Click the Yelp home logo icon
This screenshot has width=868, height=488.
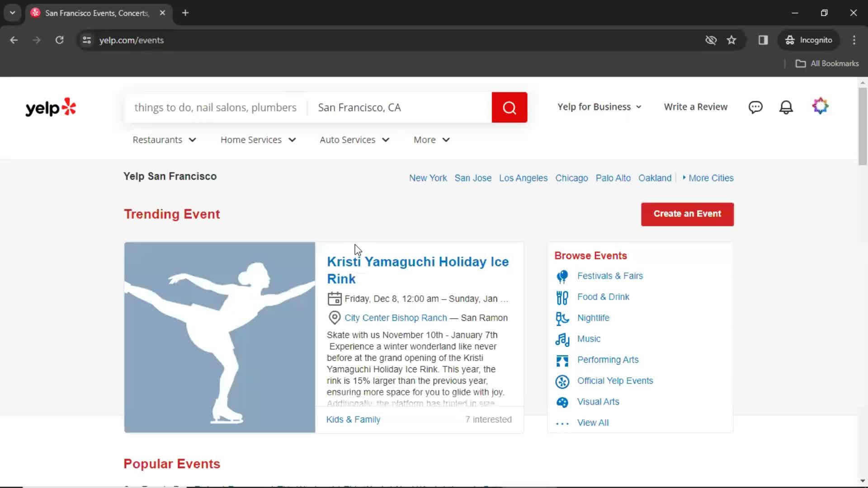point(50,107)
